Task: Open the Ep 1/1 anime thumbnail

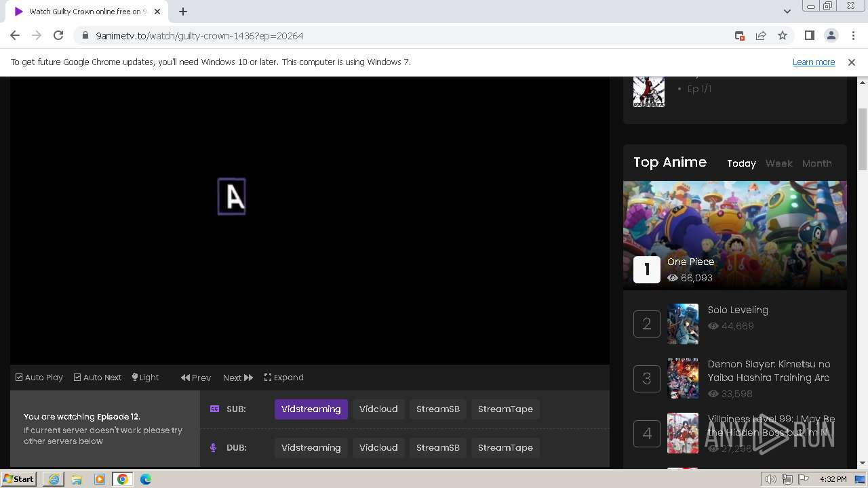Action: point(649,91)
